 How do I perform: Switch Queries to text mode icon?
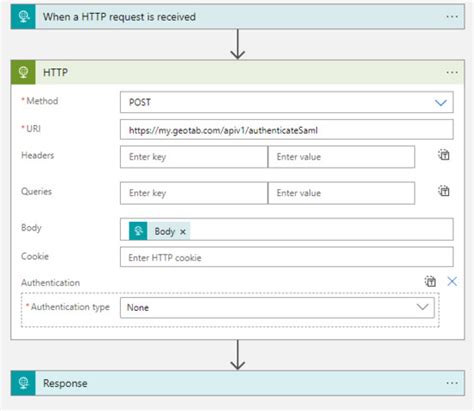coord(444,191)
